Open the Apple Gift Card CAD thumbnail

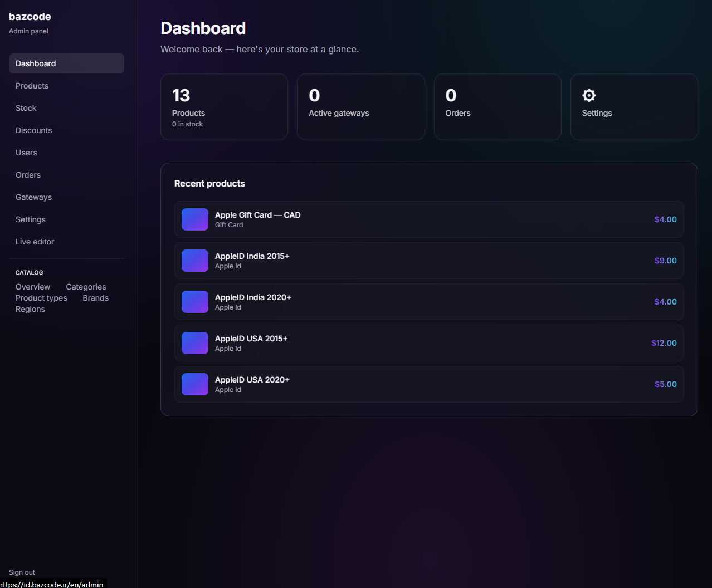(x=195, y=219)
